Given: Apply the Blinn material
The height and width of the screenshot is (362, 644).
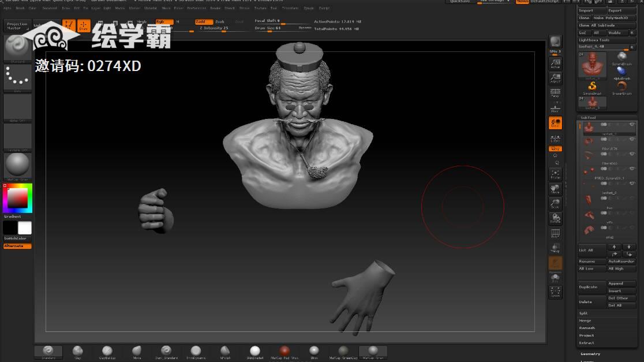Looking at the screenshot, I should (x=314, y=352).
